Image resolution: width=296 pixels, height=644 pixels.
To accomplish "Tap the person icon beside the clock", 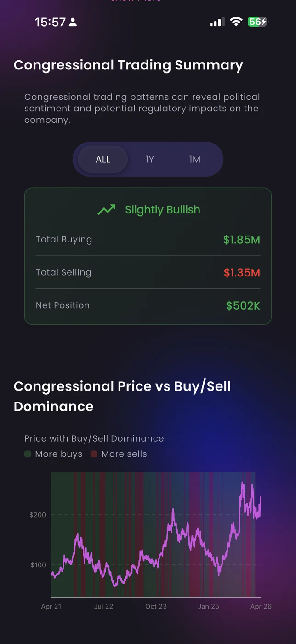I will (x=73, y=22).
